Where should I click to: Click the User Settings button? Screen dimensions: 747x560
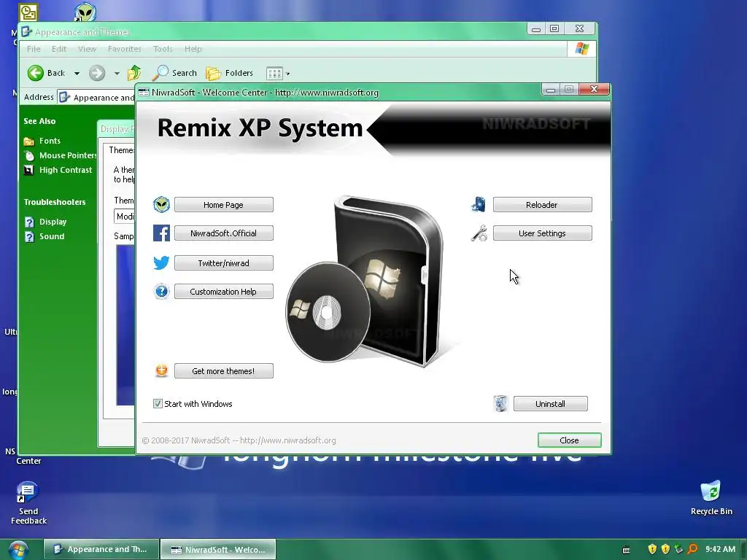tap(542, 233)
